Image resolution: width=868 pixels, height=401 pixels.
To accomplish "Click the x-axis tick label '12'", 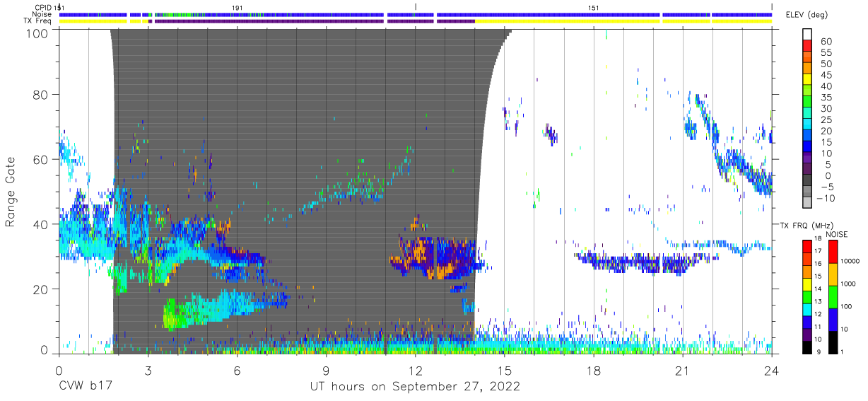I will click(x=415, y=370).
